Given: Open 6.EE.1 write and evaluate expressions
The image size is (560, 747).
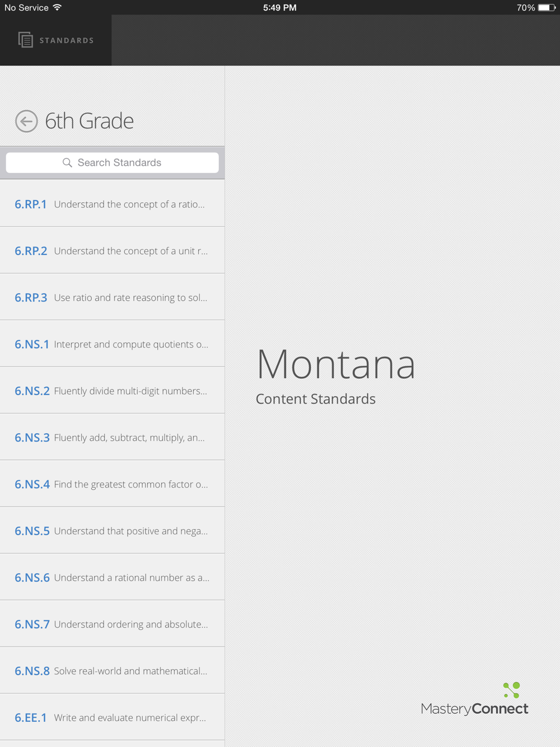Looking at the screenshot, I should click(x=112, y=717).
